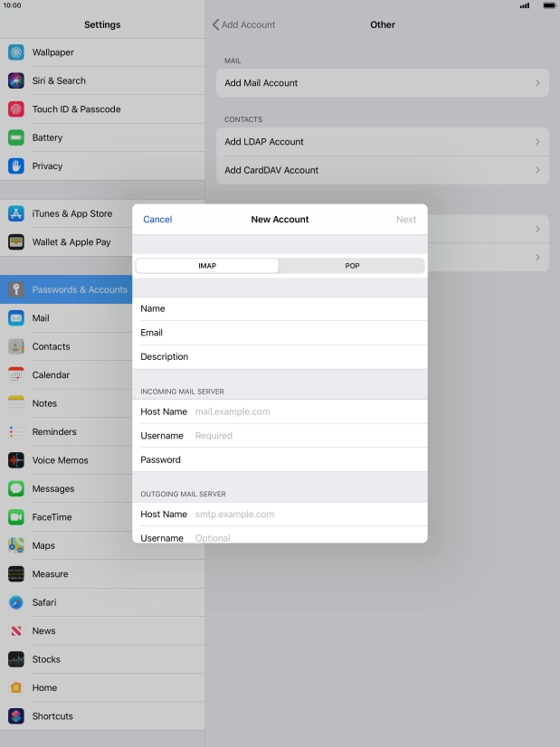Image resolution: width=560 pixels, height=747 pixels.
Task: Go back to Add Account
Action: [x=243, y=24]
